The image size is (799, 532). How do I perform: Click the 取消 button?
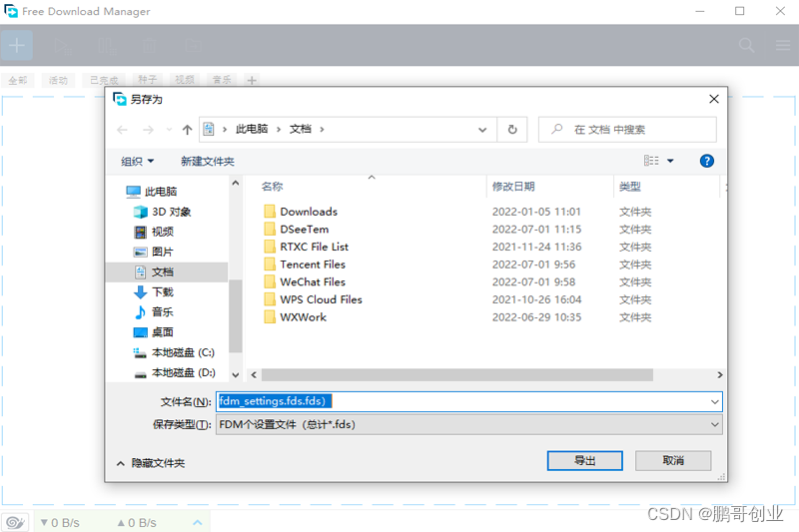click(673, 461)
